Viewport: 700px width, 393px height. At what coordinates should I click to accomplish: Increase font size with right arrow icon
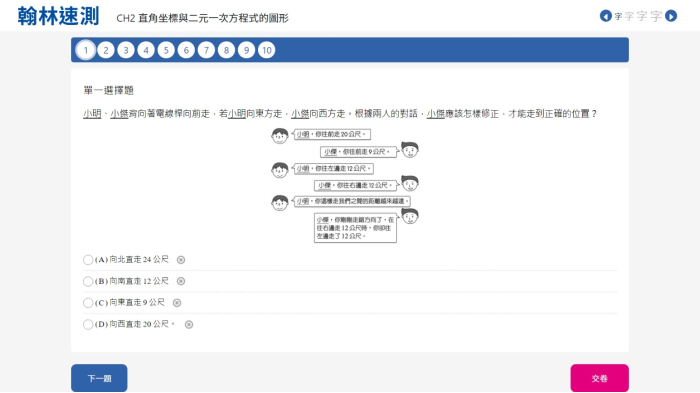click(671, 16)
